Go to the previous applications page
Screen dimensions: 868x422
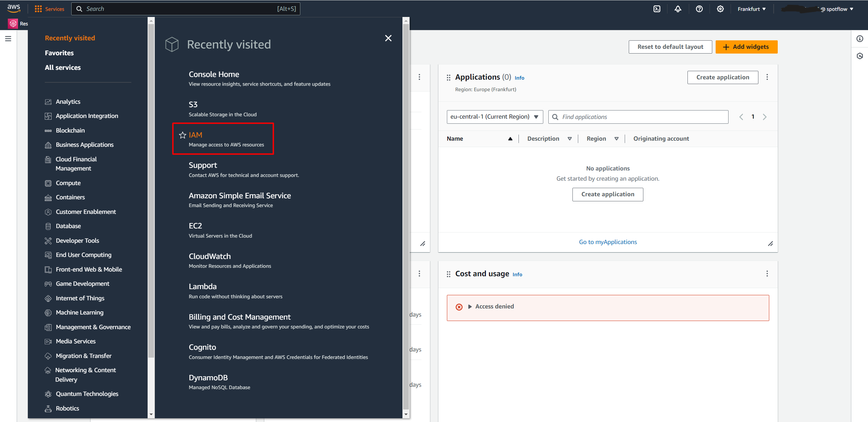(741, 117)
